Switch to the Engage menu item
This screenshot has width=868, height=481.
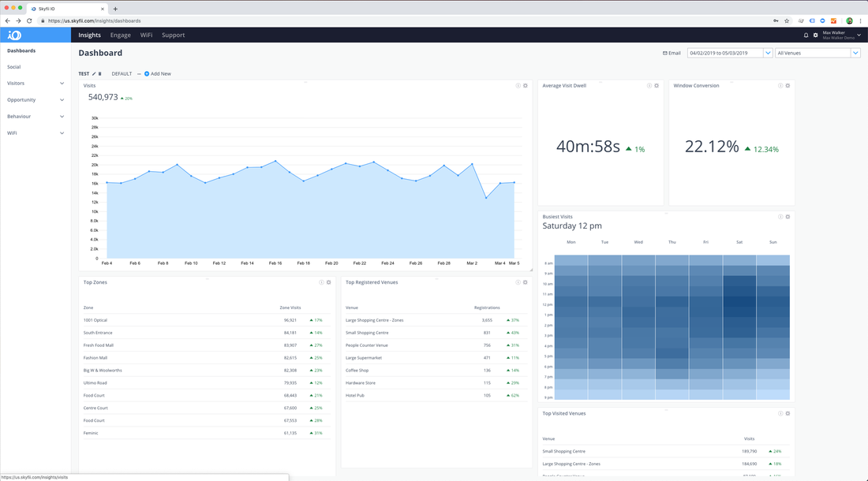[x=120, y=35]
